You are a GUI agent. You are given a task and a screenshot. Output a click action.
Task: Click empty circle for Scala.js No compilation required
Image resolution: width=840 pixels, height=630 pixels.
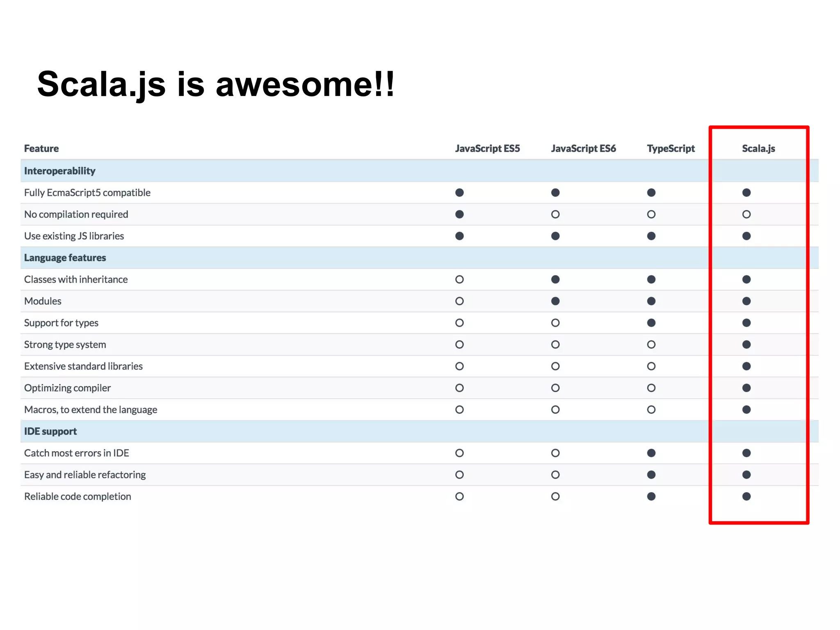point(746,215)
